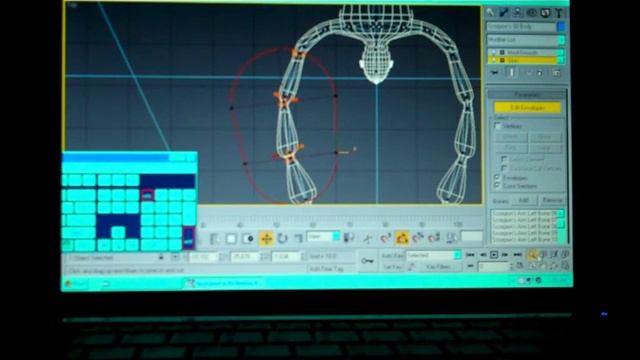Screen dimensions: 640x360
Task: Open the Utilities hammer tab
Action: 559,13
